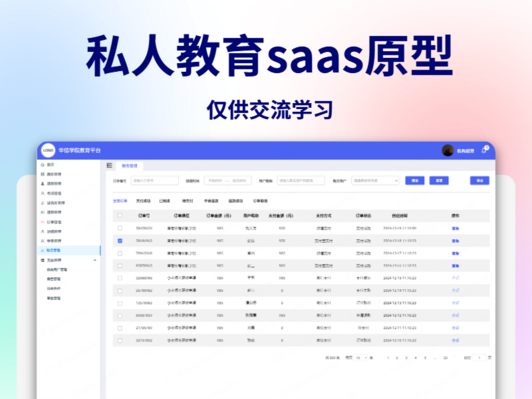Click the second blue button after the dropdown

click(x=439, y=180)
